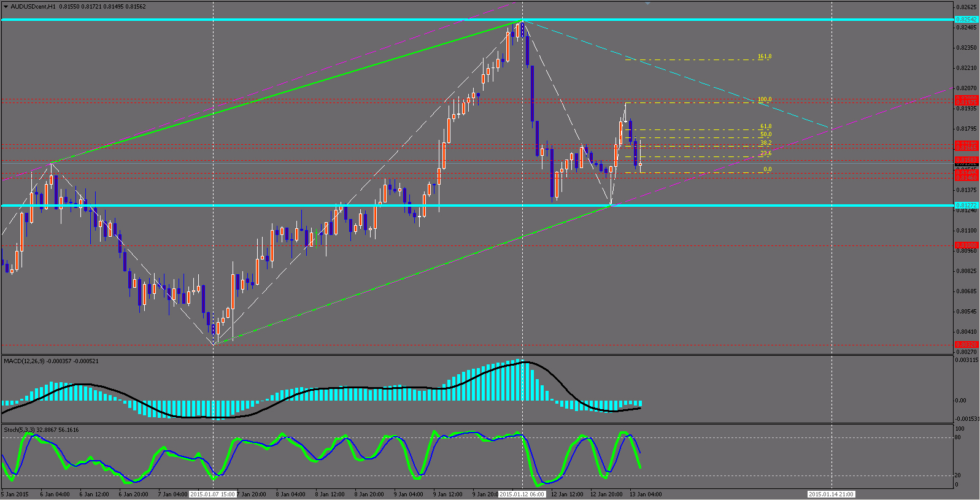Click the red 0.81975 price label

pyautogui.click(x=966, y=102)
